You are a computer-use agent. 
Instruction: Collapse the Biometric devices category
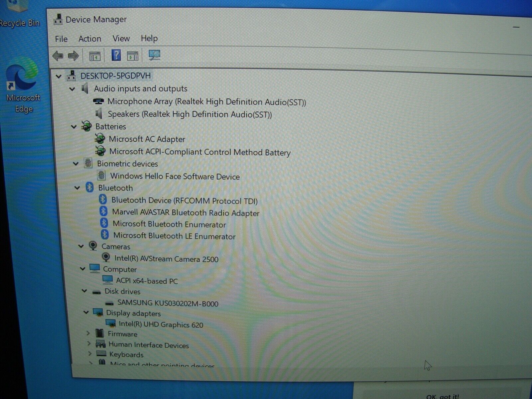(x=76, y=164)
